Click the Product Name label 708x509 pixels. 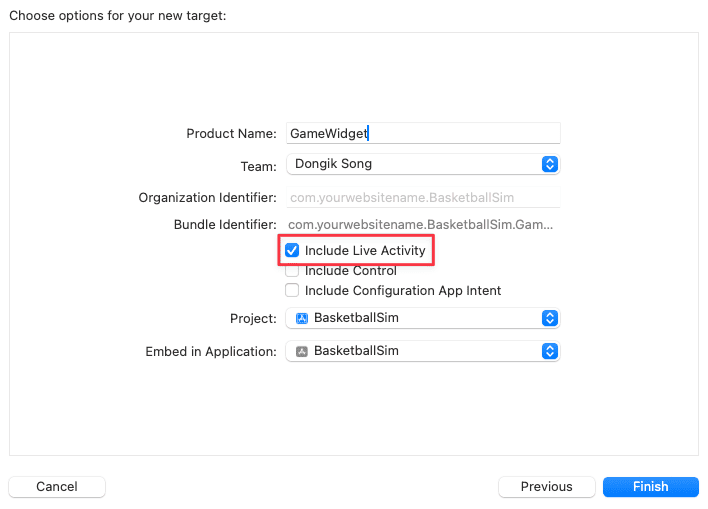coord(231,134)
